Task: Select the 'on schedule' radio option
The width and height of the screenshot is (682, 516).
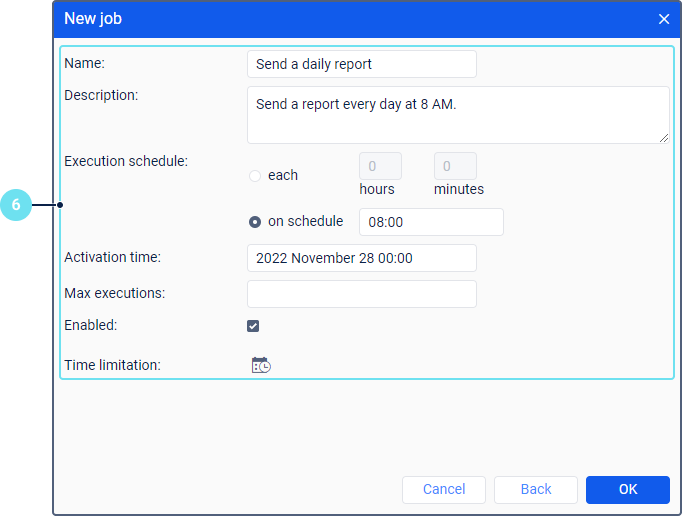Action: [255, 222]
